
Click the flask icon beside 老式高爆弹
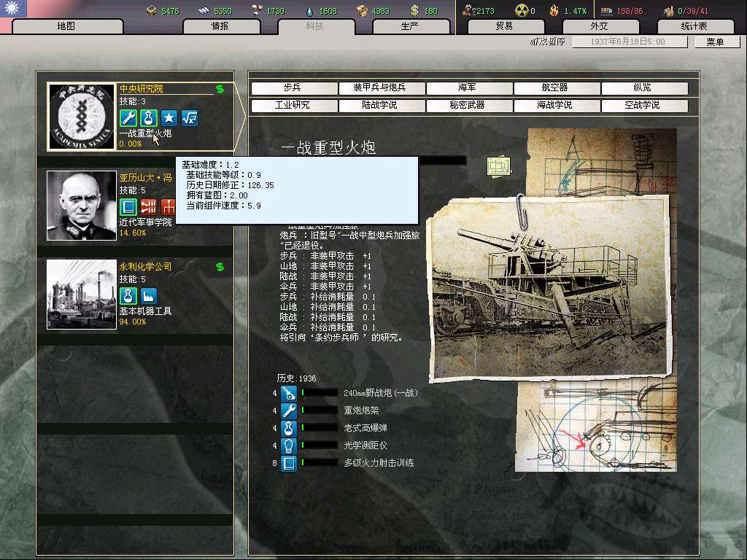289,428
